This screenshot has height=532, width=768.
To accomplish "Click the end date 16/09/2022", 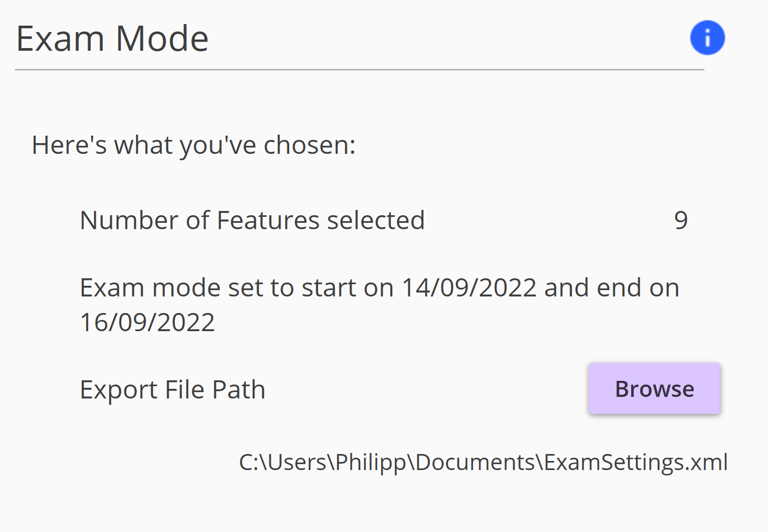I will pos(148,322).
